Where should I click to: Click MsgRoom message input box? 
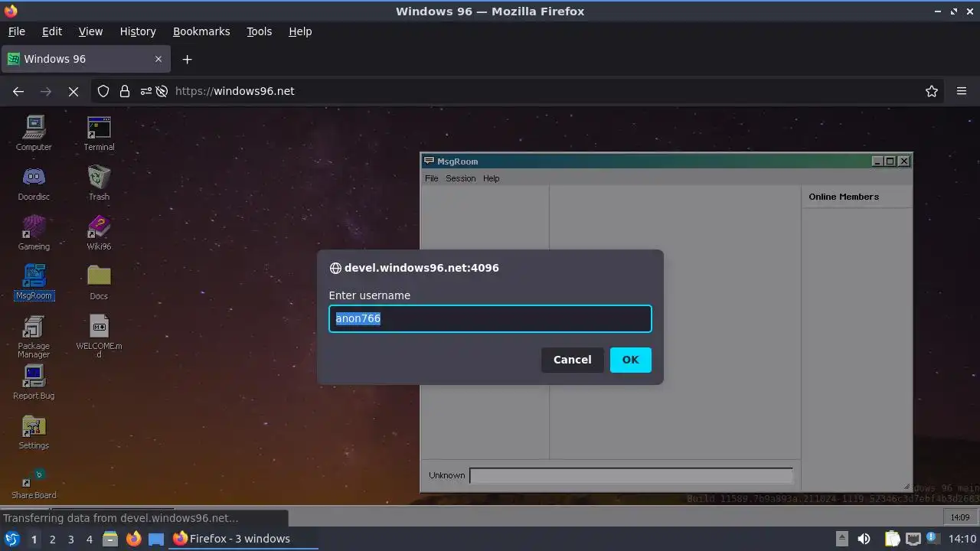point(631,475)
